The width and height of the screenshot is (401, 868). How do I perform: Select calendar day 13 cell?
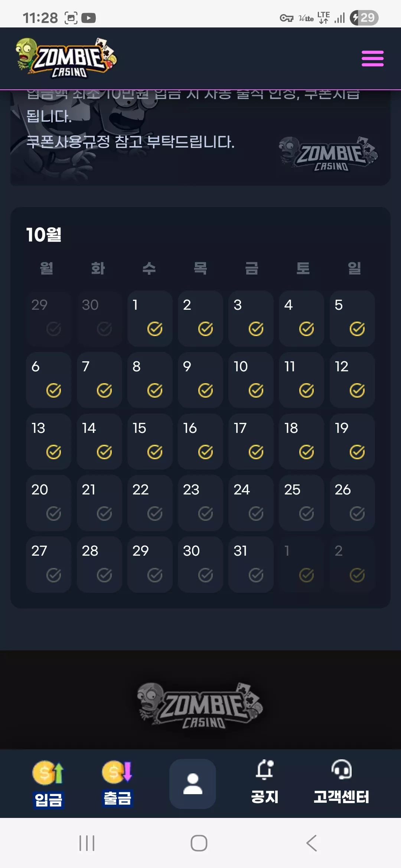pos(49,441)
